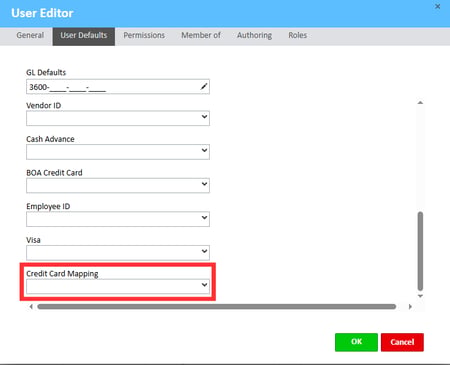
Task: Click the Employee ID label
Action: (48, 206)
